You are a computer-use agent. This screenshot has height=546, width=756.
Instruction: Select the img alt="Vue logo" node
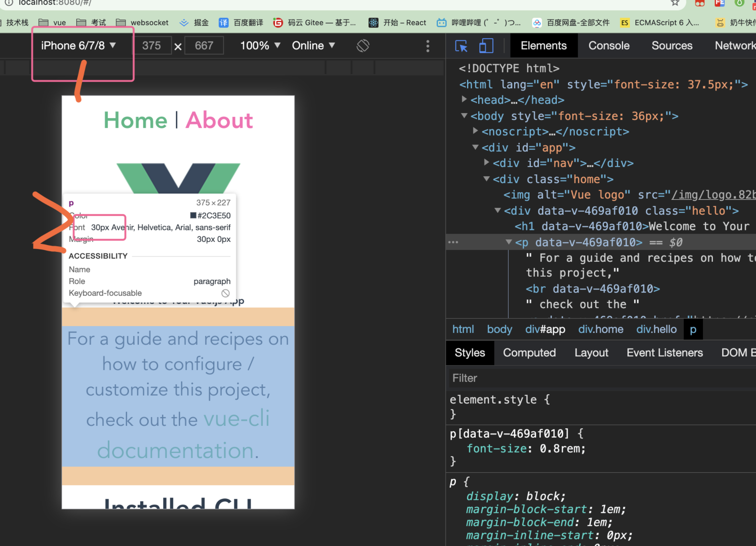(629, 195)
